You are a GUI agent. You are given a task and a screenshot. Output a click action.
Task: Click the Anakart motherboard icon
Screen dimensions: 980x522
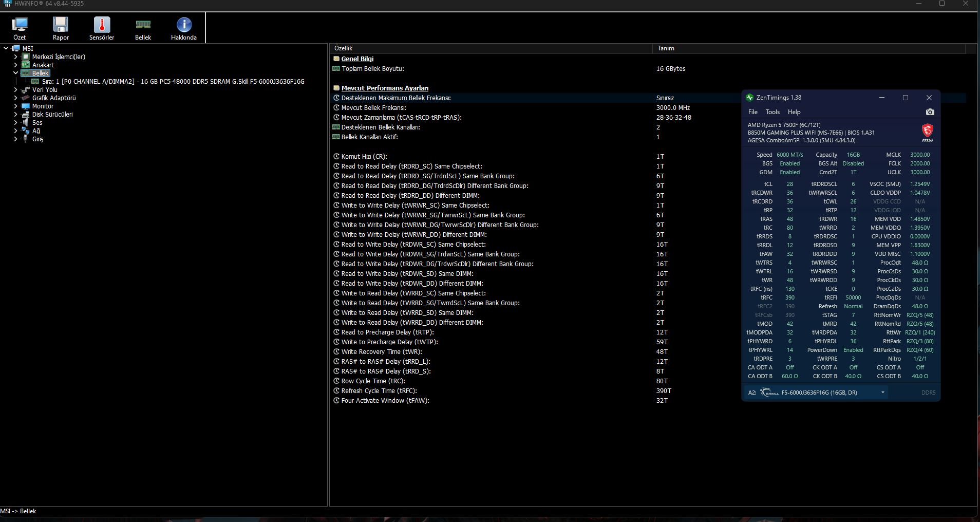26,65
